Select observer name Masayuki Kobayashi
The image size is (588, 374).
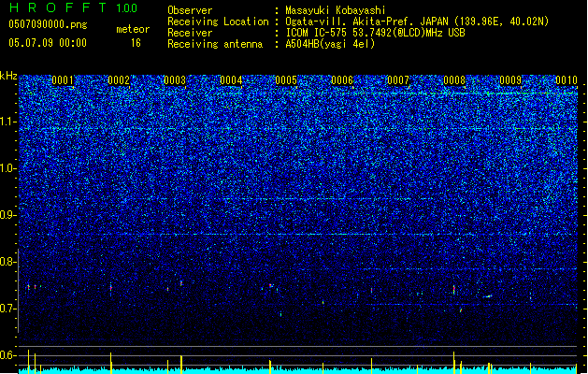click(x=336, y=10)
